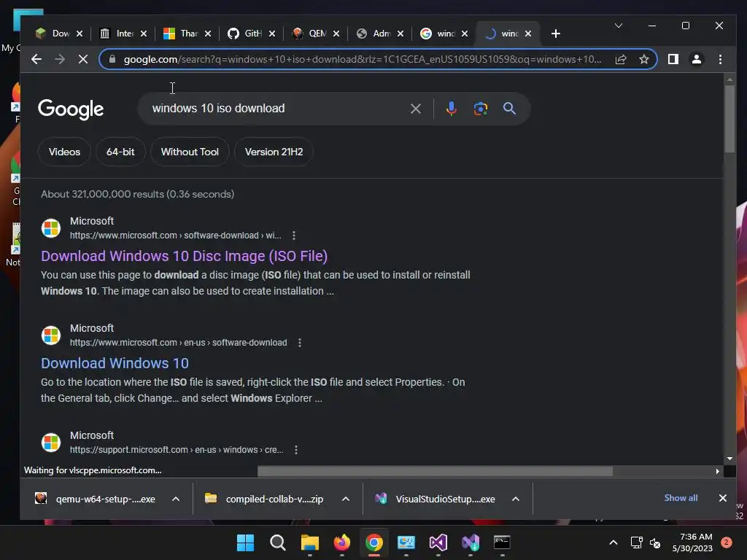Open the qemu-w64-setup exe download

click(x=96, y=499)
